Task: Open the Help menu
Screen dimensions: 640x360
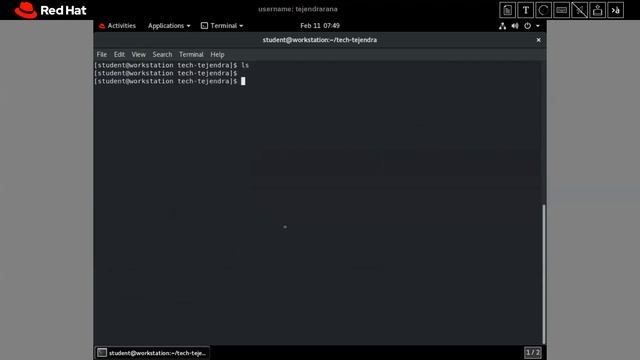Action: pos(217,54)
